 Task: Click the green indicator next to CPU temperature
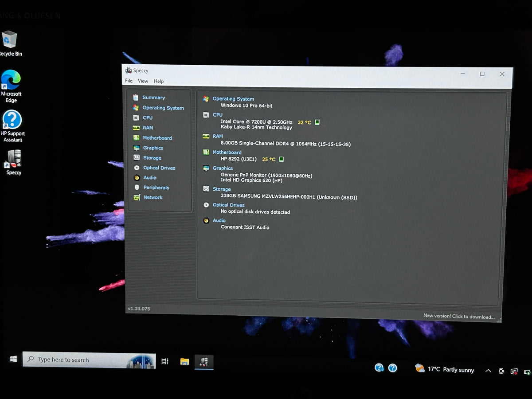tap(317, 122)
